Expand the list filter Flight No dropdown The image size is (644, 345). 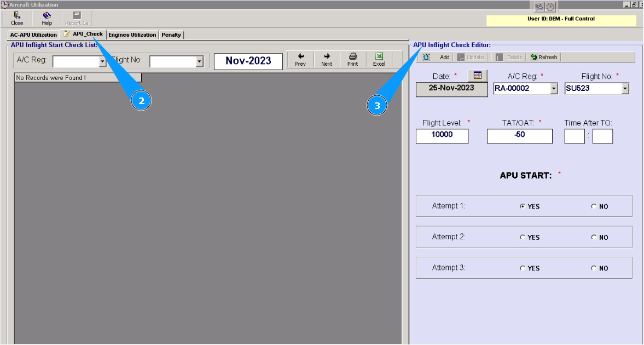(x=200, y=62)
